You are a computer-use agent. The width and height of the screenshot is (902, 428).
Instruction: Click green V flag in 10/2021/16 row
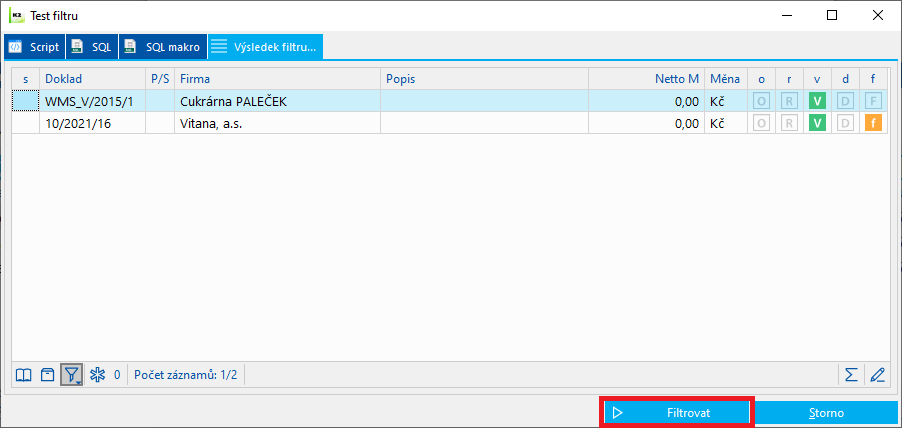point(817,123)
